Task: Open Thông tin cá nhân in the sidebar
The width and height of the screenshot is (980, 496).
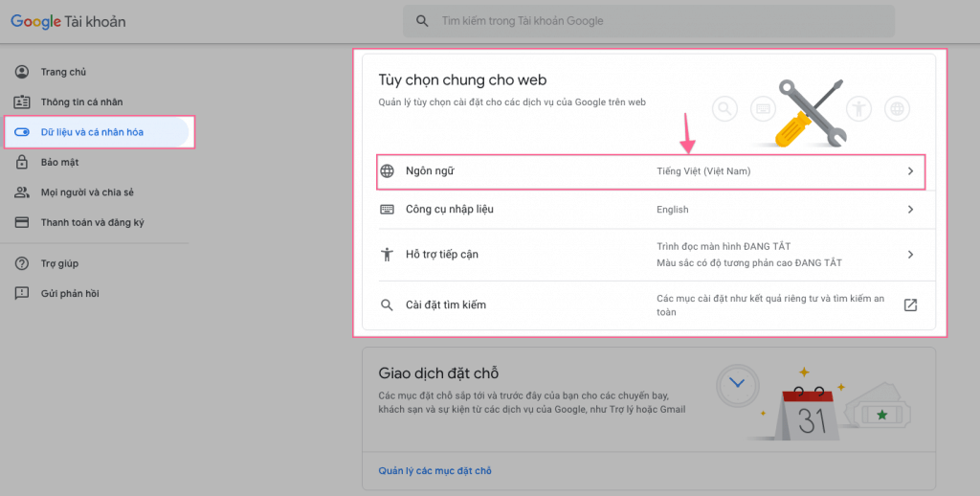Action: (81, 102)
